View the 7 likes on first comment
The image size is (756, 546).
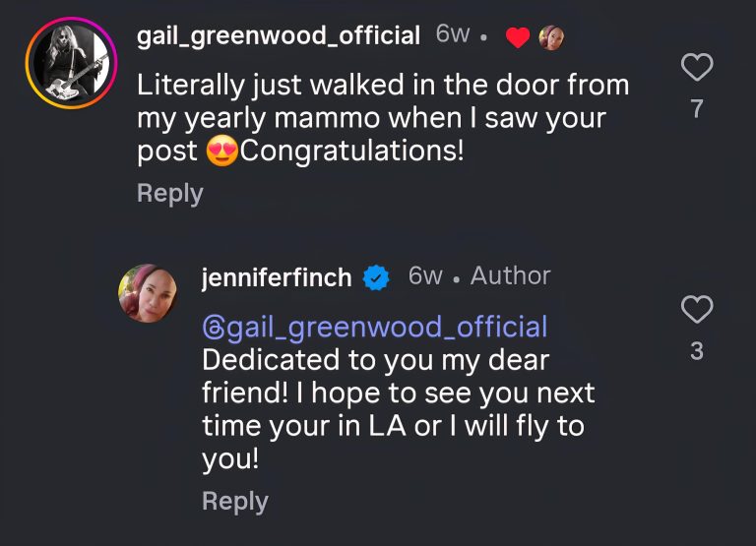[697, 108]
